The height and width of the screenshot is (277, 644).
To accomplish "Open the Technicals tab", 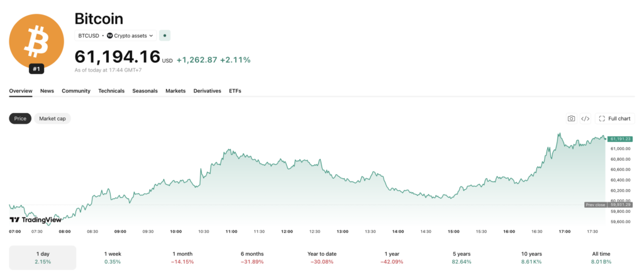I will coord(111,90).
